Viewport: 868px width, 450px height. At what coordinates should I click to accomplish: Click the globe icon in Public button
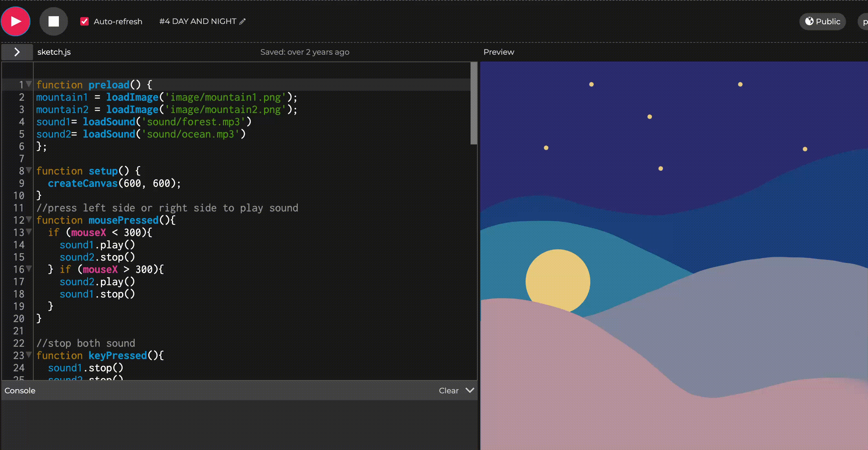tap(809, 21)
